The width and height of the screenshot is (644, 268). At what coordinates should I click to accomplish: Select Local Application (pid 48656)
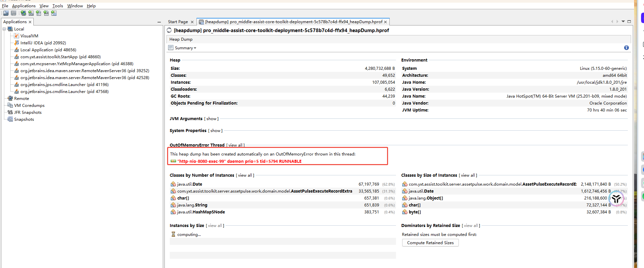point(48,50)
